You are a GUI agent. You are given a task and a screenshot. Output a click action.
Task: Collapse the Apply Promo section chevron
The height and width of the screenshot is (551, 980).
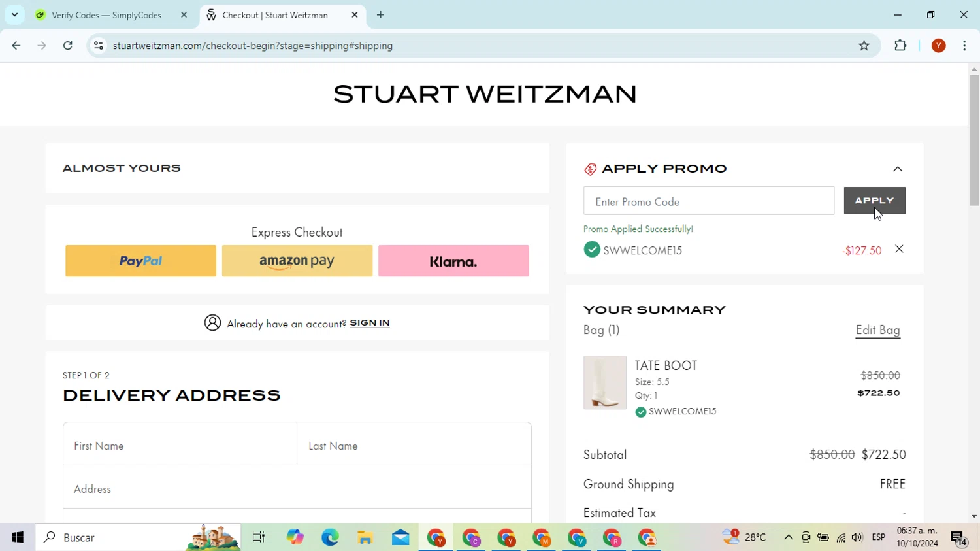[x=898, y=169]
